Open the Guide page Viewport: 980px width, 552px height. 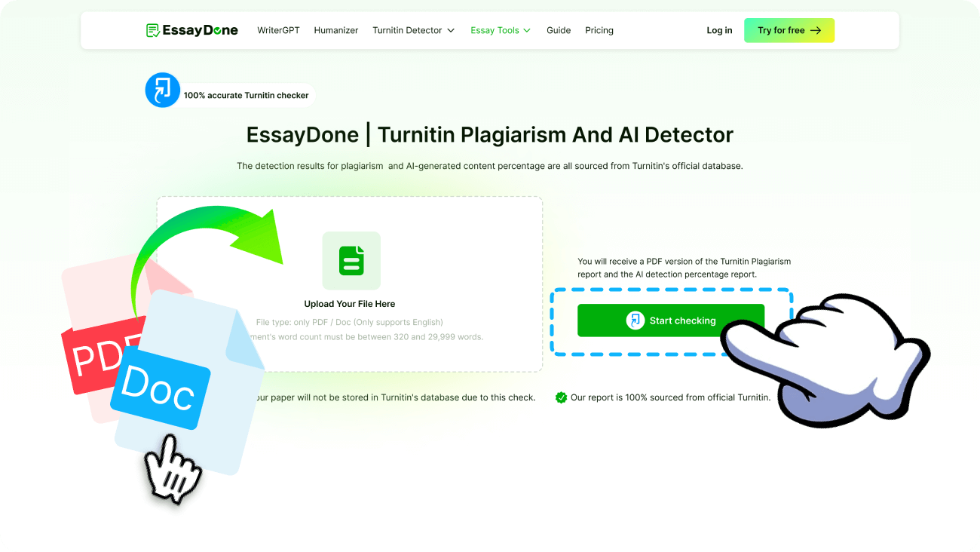click(559, 30)
